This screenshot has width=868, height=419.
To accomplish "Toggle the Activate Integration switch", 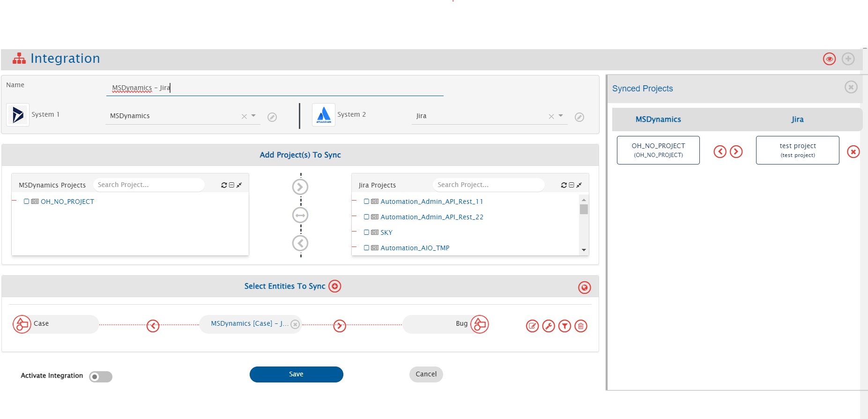I will (101, 377).
